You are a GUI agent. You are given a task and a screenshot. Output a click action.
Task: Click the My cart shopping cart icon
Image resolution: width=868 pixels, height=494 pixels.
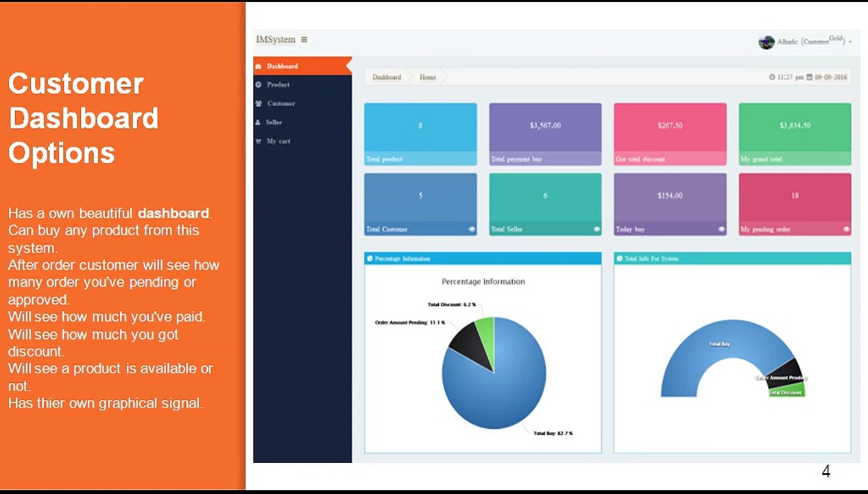pyautogui.click(x=258, y=141)
